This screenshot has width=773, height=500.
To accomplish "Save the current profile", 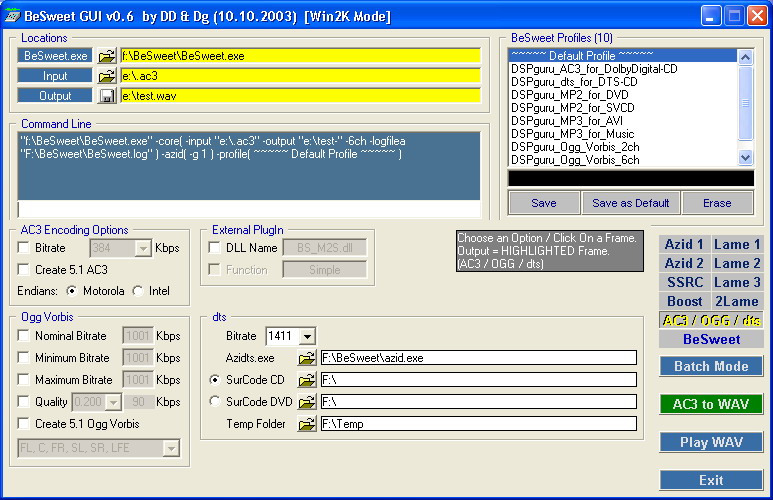I will [x=544, y=203].
